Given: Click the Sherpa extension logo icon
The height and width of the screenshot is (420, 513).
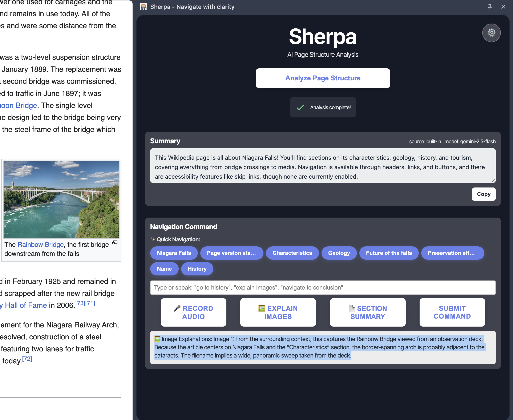Looking at the screenshot, I should click(x=144, y=7).
